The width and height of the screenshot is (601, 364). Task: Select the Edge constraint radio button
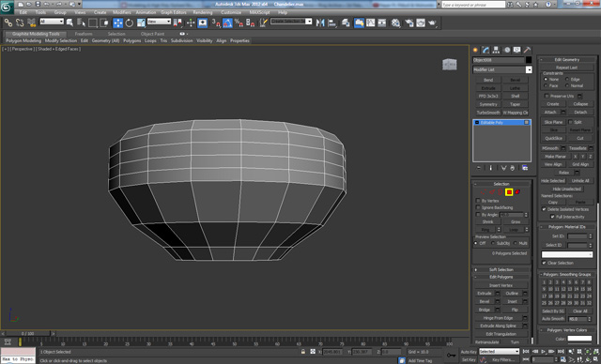coord(567,79)
